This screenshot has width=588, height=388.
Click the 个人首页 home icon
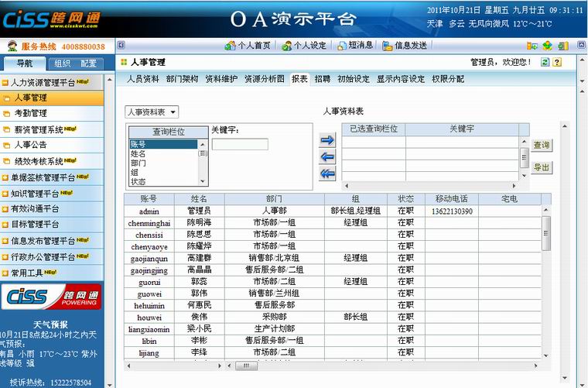231,46
